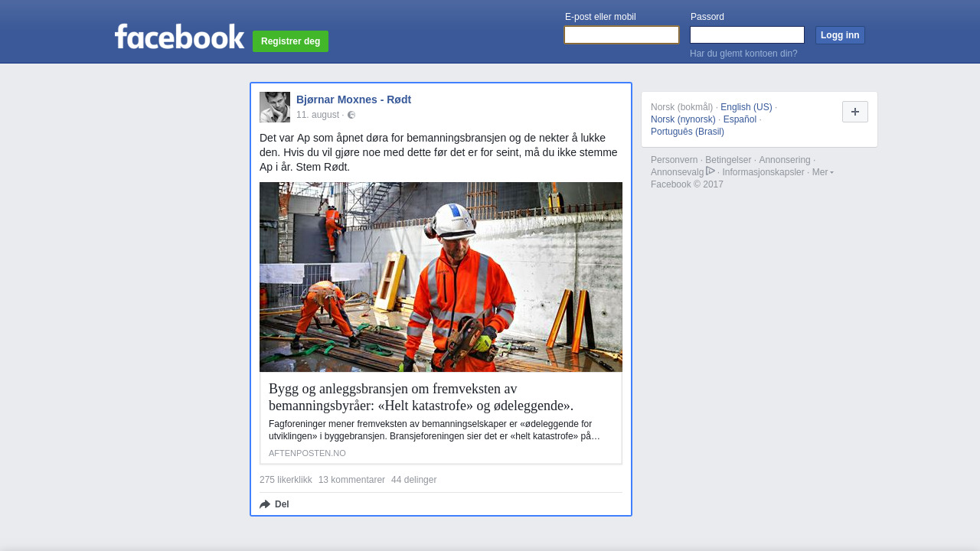The height and width of the screenshot is (551, 980).
Task: Click Norsk (bokmål) current language text
Action: pyautogui.click(x=681, y=107)
